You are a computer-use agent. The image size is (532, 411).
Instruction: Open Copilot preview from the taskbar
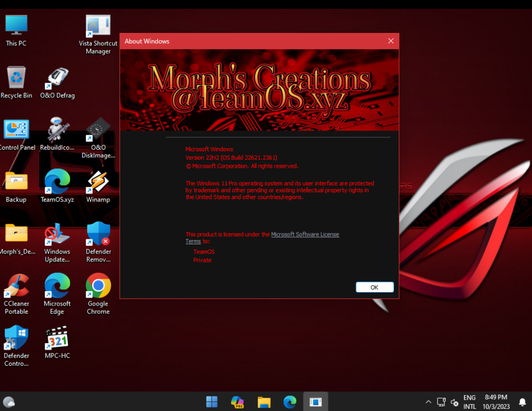(x=238, y=402)
